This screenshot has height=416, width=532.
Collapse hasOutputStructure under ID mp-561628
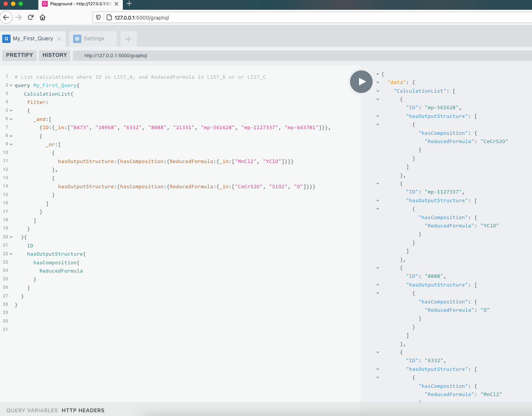pos(378,116)
